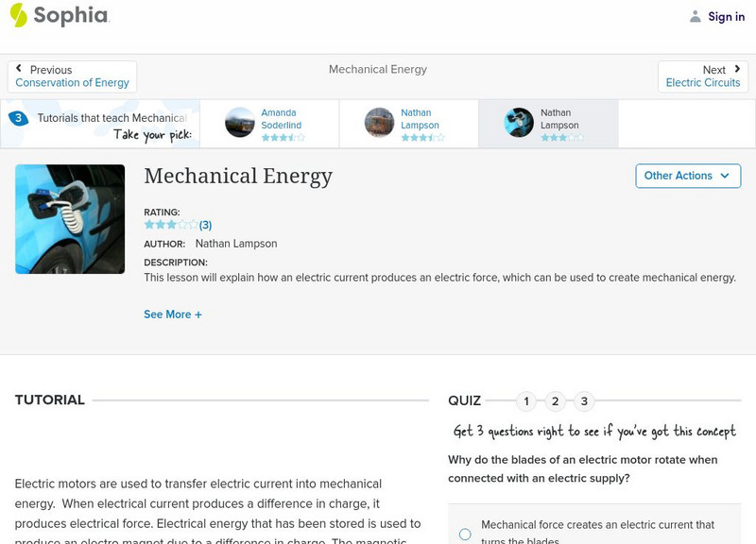Select the Mechanical force answer option
The image size is (756, 544).
pos(464,532)
